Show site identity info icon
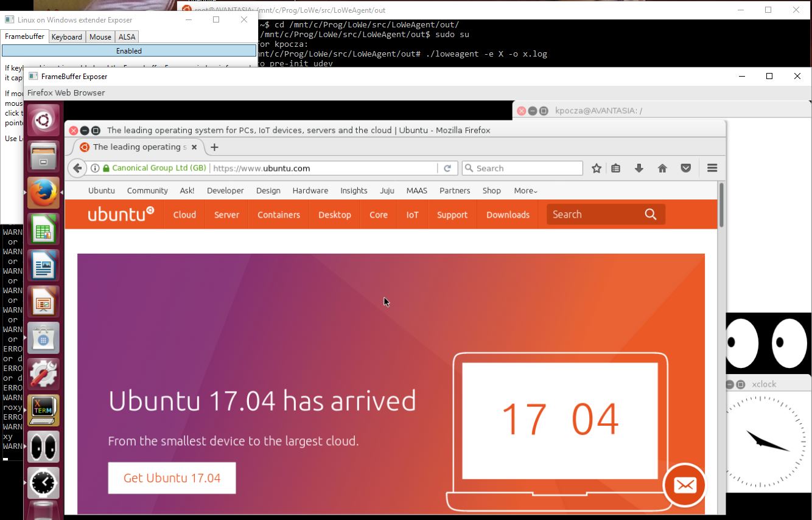Viewport: 812px width, 520px height. click(x=95, y=168)
